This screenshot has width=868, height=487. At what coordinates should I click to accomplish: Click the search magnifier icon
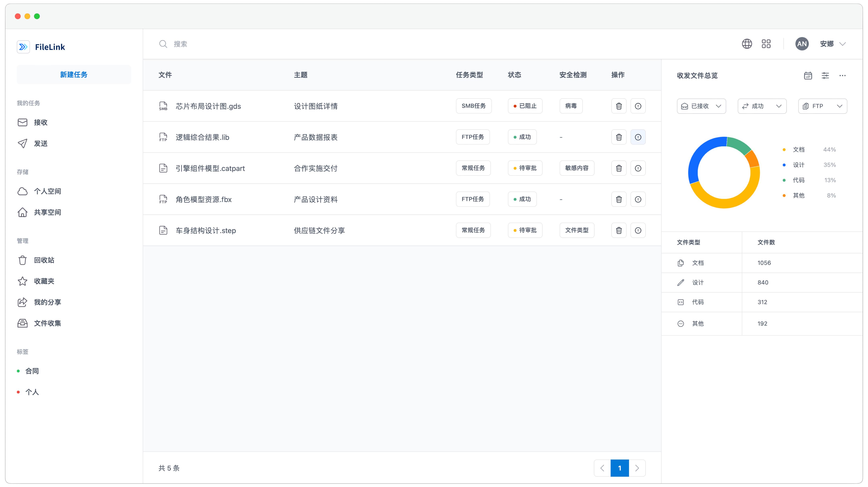tap(163, 44)
